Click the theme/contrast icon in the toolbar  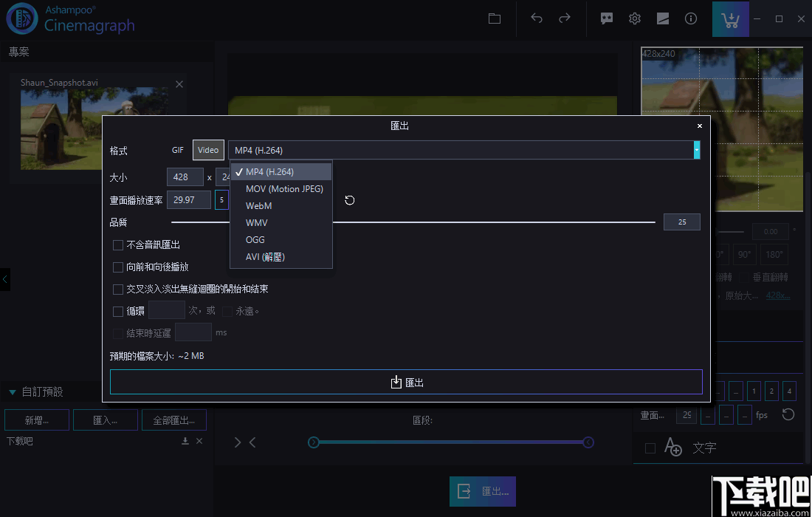tap(662, 18)
